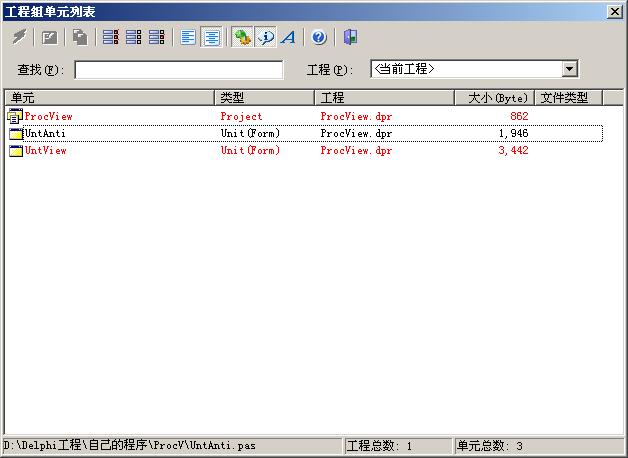Click the third red-marked list icon

(156, 37)
